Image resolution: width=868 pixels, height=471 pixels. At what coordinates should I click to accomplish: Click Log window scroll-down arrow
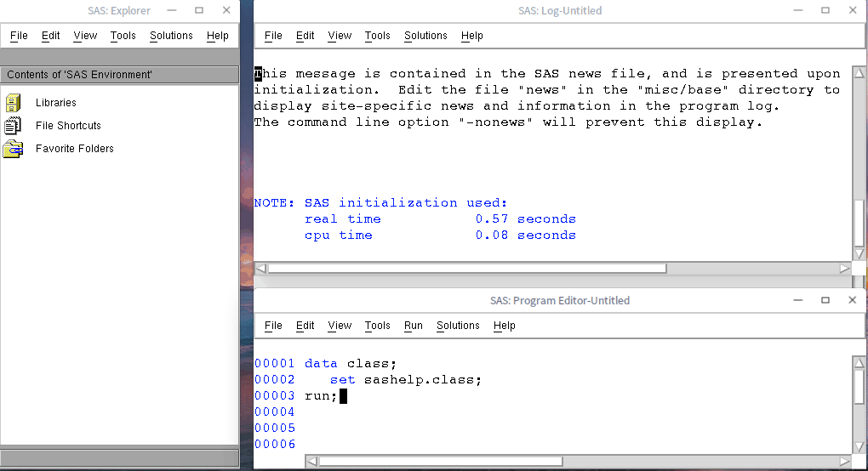click(859, 253)
